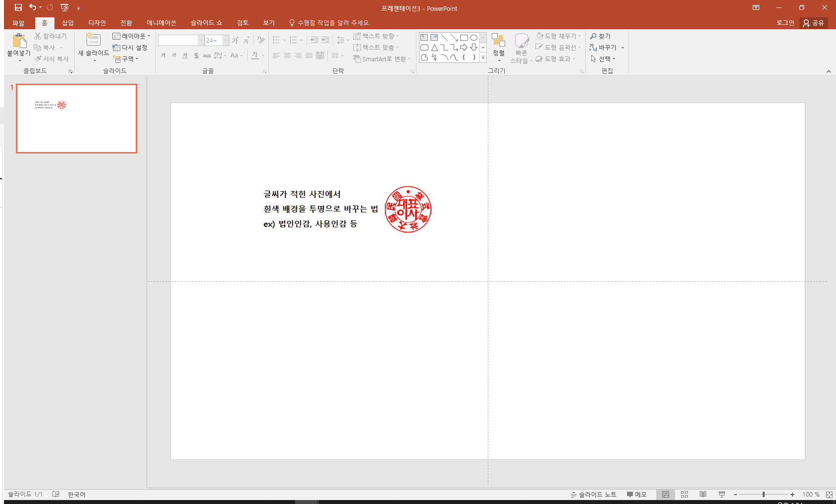The image size is (836, 504).
Task: Toggle strikethrough text formatting
Action: click(207, 55)
